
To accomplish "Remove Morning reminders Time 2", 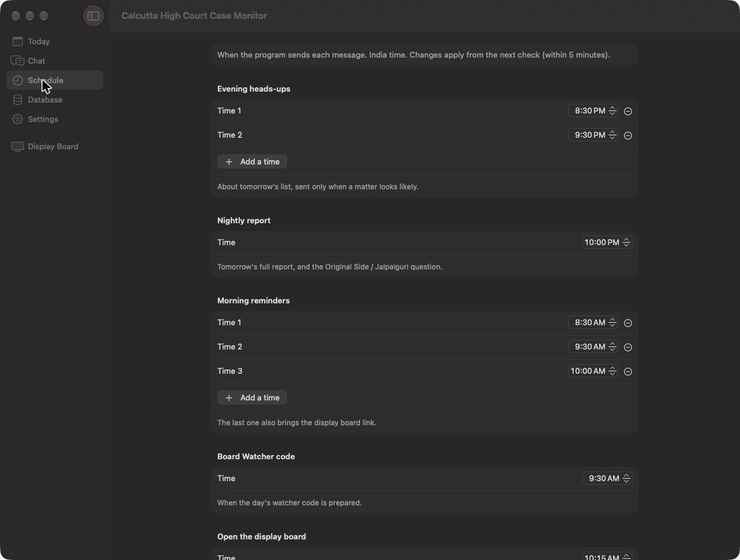I will tap(628, 347).
